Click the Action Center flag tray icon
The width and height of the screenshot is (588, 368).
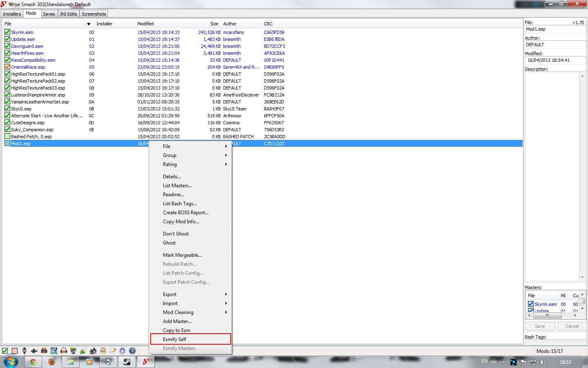pyautogui.click(x=523, y=362)
